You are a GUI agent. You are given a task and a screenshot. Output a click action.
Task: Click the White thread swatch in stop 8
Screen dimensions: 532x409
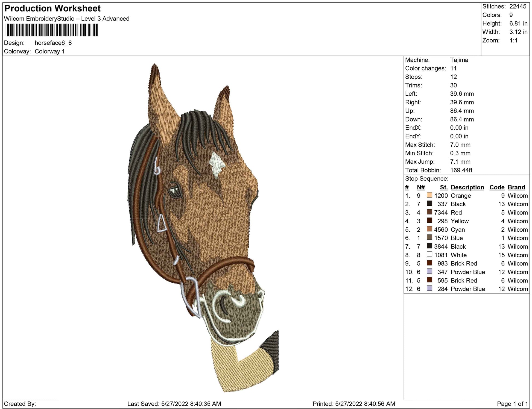point(429,255)
